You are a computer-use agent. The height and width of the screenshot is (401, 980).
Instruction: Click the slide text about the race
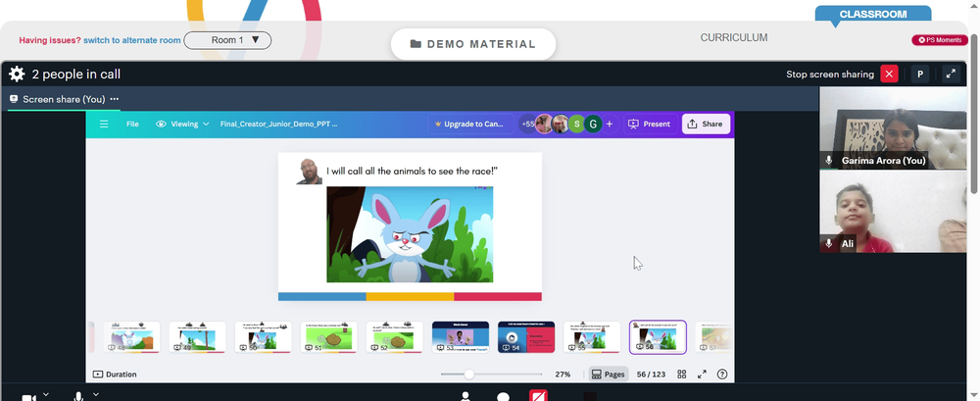[x=412, y=171]
